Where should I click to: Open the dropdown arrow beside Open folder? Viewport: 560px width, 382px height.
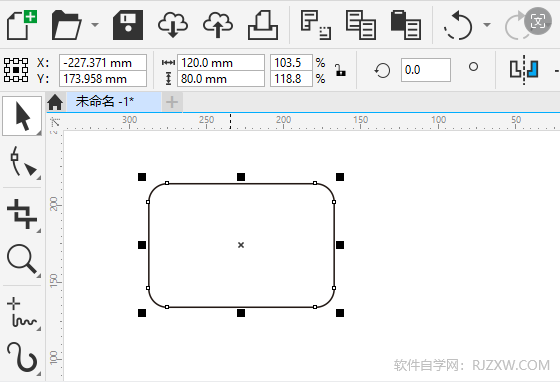click(x=95, y=25)
